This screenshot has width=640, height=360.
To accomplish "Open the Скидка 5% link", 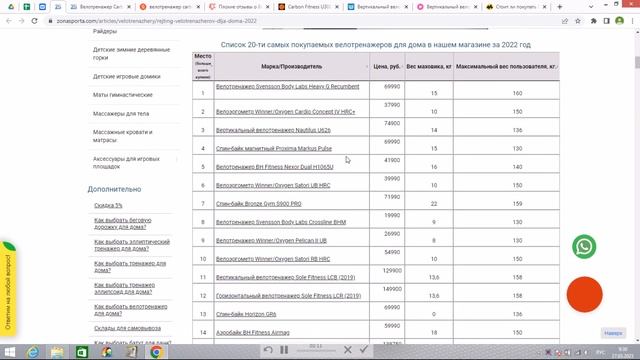I will [108, 205].
